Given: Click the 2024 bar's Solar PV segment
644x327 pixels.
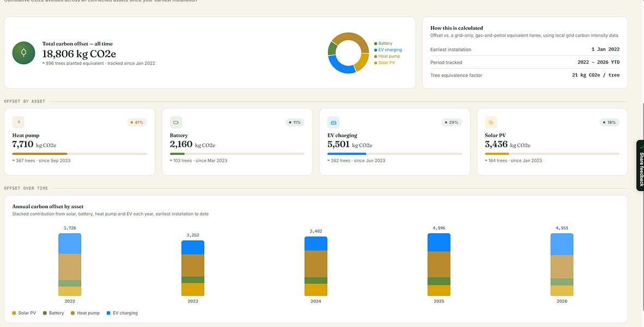Looking at the screenshot, I should pos(316,289).
